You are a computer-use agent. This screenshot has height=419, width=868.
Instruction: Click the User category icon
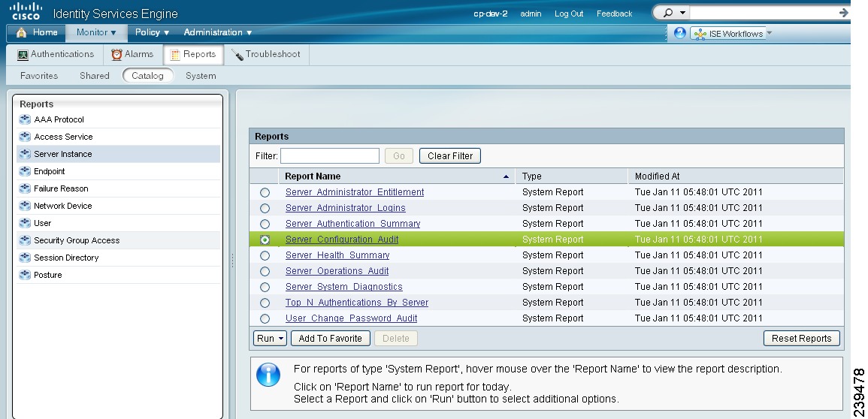click(x=25, y=223)
